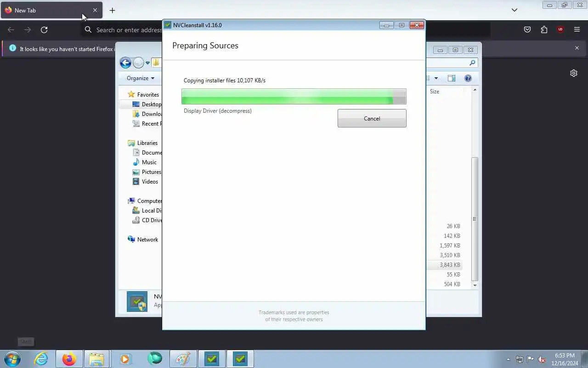Minimize the NVCleanstall window
Viewport: 588px width, 368px height.
point(386,25)
